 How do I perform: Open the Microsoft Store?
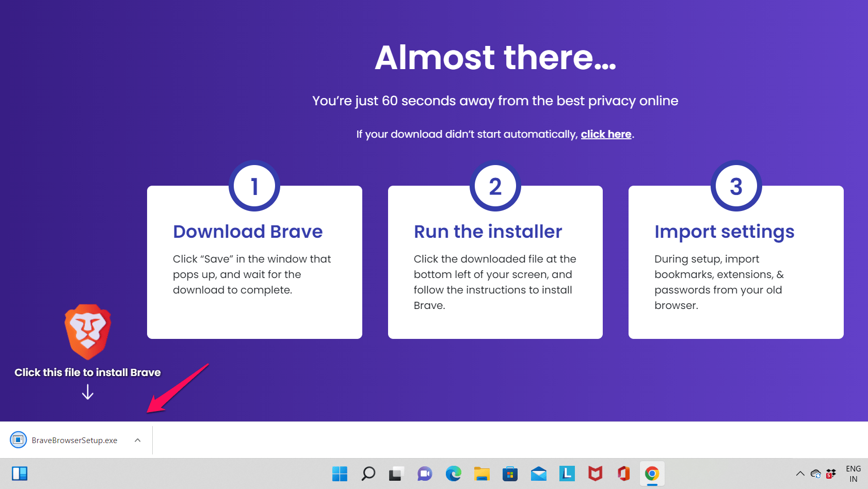click(510, 474)
